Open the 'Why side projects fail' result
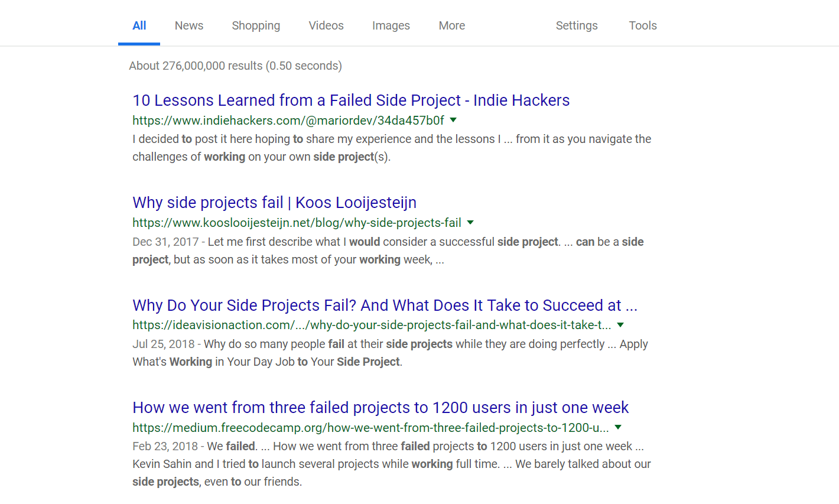The width and height of the screenshot is (839, 504). 275,203
